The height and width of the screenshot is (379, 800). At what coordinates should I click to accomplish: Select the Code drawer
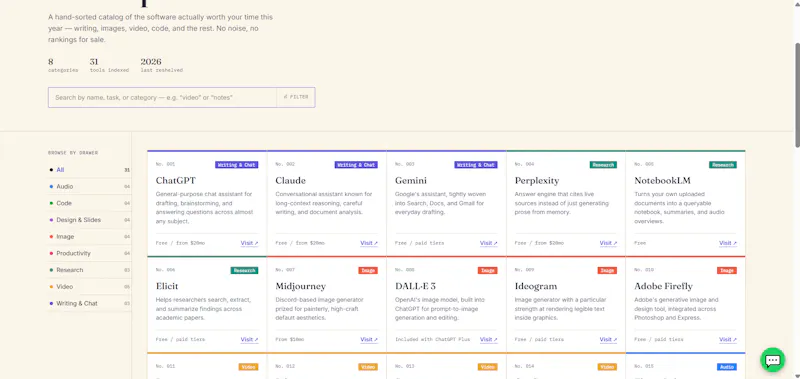coord(89,203)
